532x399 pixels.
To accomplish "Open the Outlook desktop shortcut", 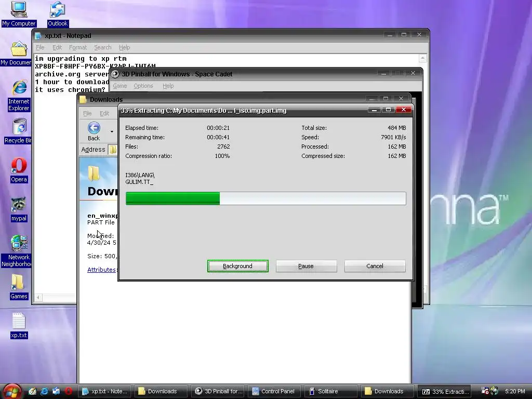I will 57,14.
